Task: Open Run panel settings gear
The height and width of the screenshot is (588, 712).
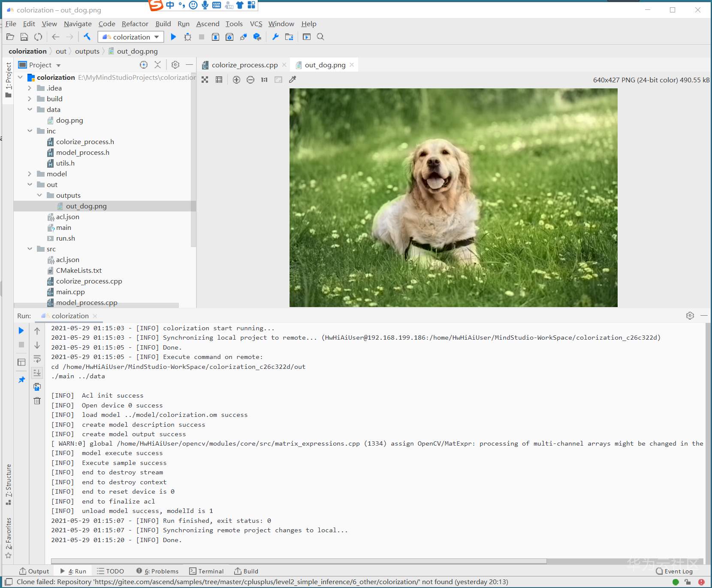Action: [x=690, y=316]
